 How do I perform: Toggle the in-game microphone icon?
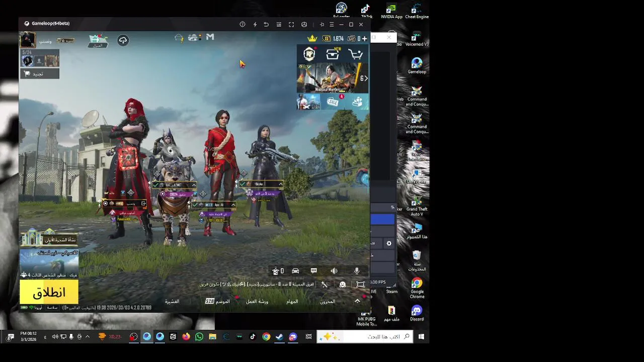357,271
